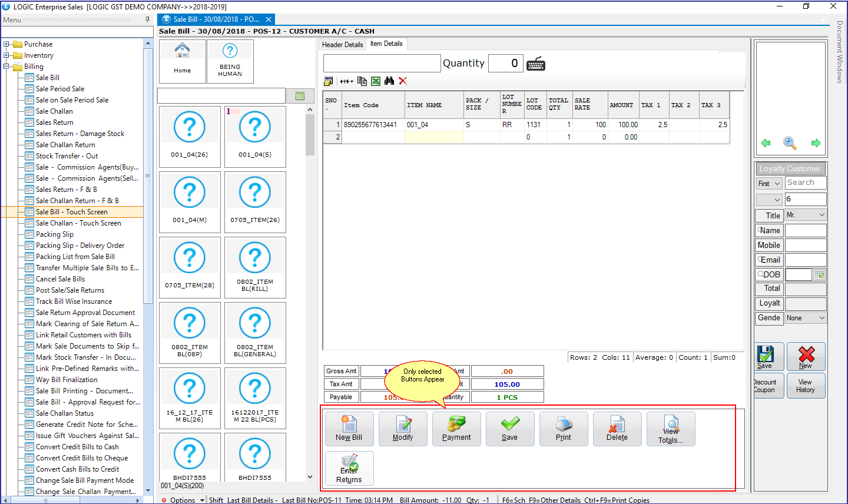Open the Payment button
848x504 pixels.
click(x=456, y=429)
